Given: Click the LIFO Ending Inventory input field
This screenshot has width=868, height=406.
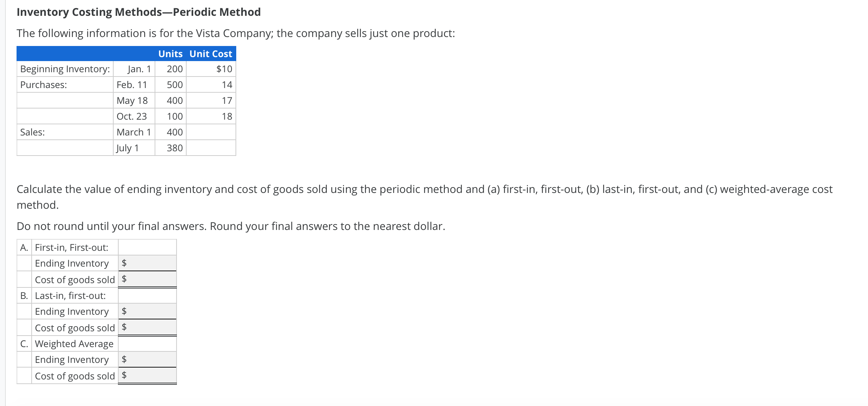Looking at the screenshot, I should [148, 311].
